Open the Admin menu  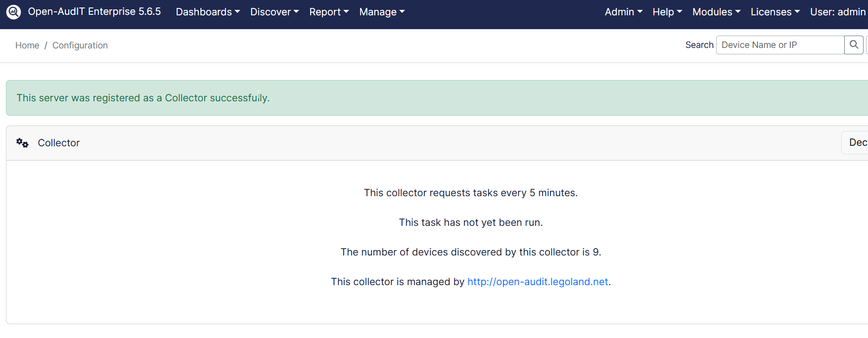623,12
